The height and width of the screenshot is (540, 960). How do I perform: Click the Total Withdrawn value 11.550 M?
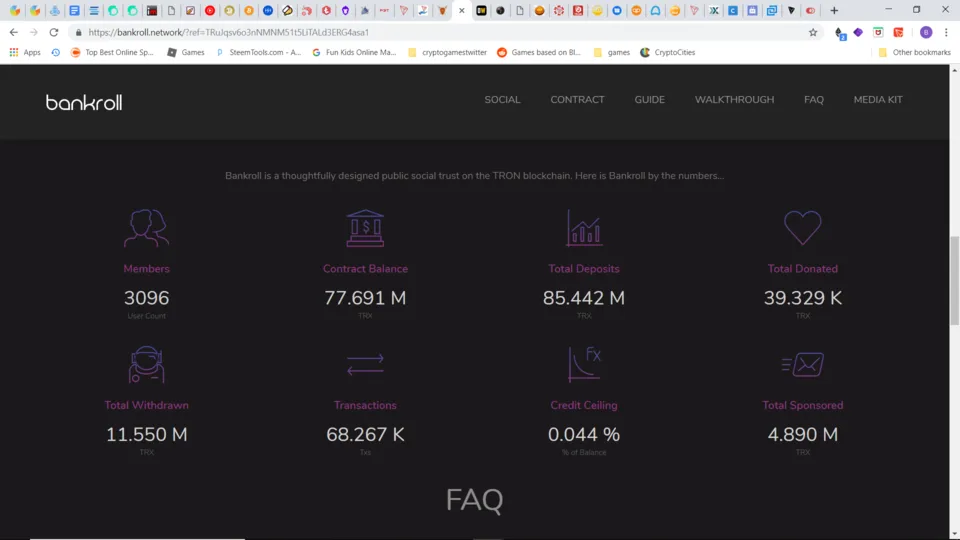(x=146, y=435)
